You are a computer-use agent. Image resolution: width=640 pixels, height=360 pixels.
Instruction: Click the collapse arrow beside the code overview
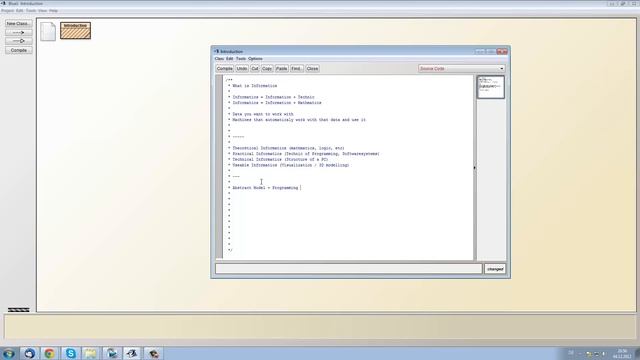(474, 168)
